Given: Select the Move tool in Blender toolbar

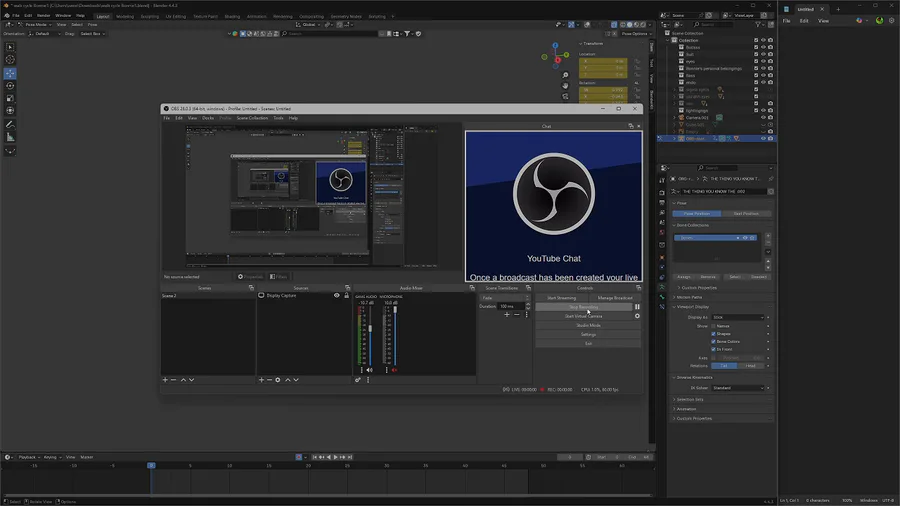Looking at the screenshot, I should (x=10, y=73).
